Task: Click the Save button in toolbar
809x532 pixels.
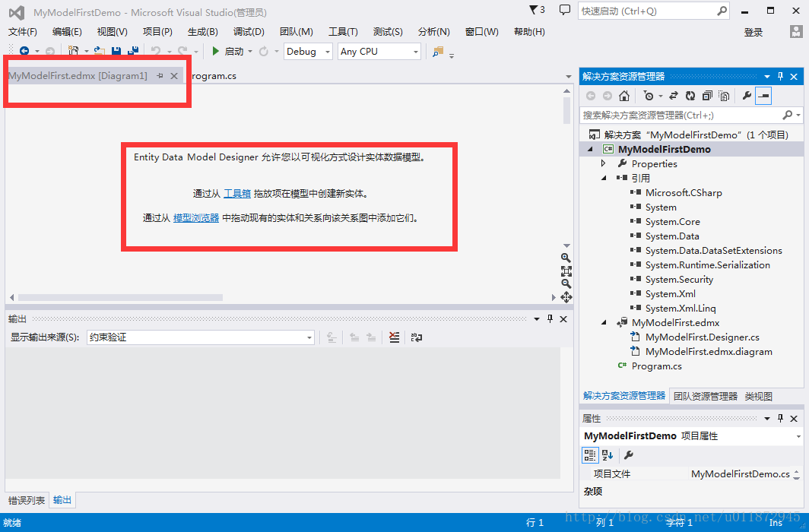Action: 116,51
